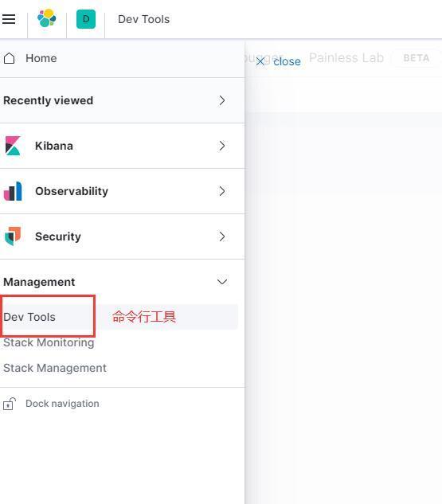The image size is (442, 504).
Task: Expand the Security section arrow
Action: pyautogui.click(x=222, y=236)
